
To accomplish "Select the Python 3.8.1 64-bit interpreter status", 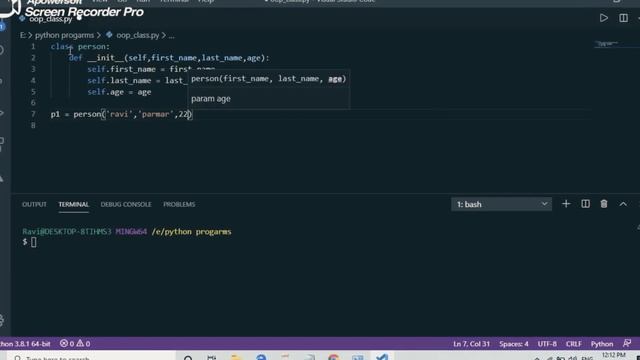I will 25,344.
